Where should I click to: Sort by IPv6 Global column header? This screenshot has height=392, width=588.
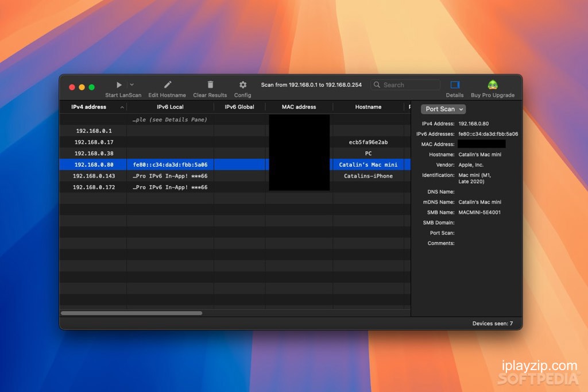(x=239, y=107)
